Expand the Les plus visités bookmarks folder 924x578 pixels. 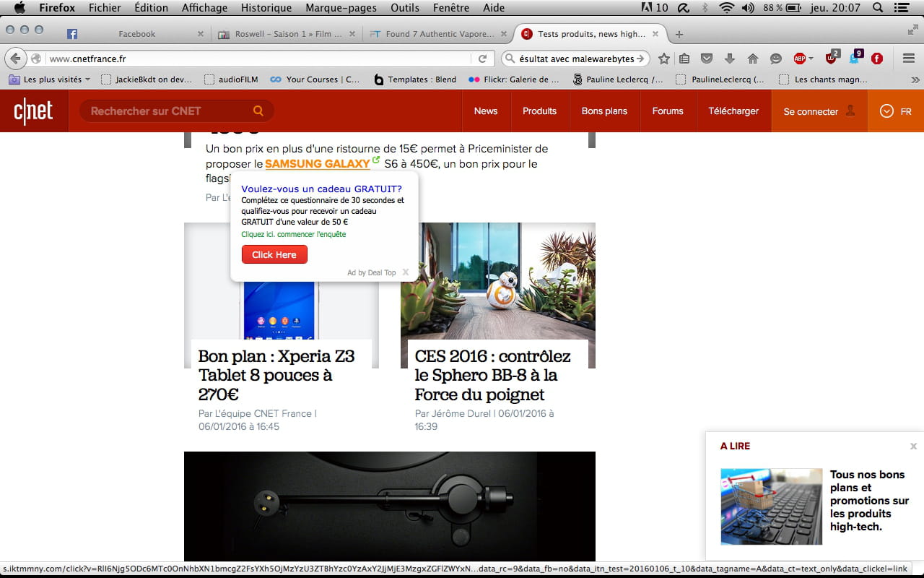(49, 79)
